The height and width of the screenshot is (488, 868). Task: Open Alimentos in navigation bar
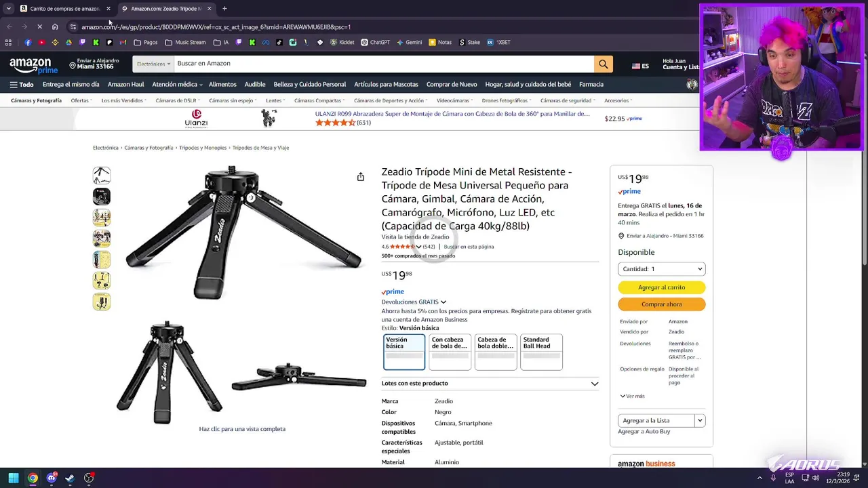[222, 85]
